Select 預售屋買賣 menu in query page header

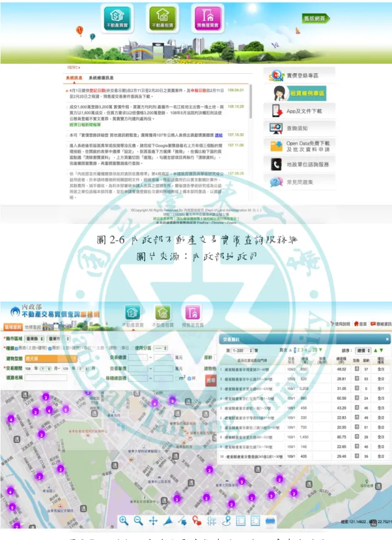point(193,316)
